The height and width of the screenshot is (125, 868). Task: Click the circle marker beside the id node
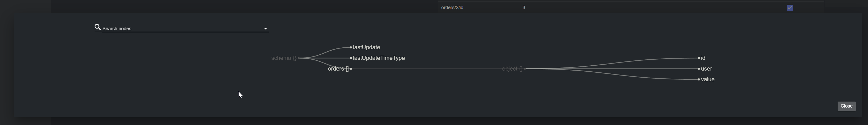(699, 58)
